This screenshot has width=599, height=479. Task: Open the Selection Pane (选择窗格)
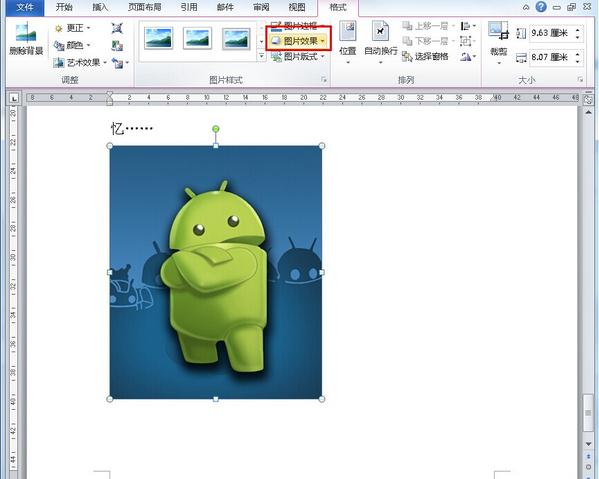(x=425, y=57)
